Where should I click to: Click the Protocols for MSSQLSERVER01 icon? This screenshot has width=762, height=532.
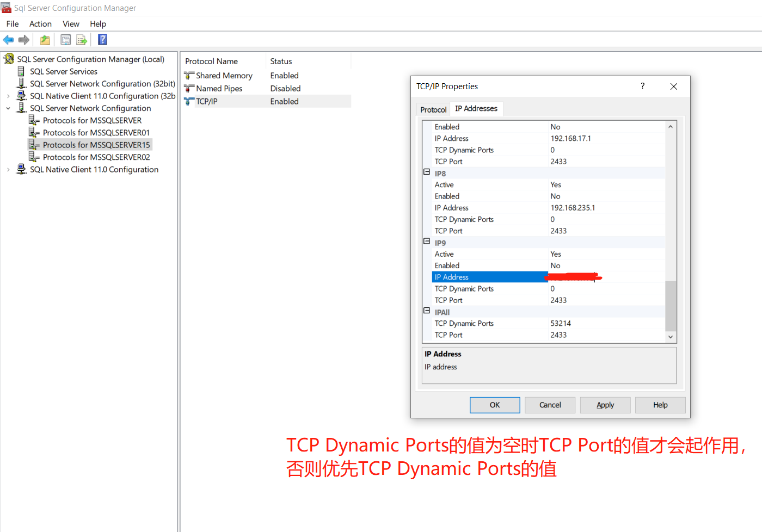click(x=34, y=133)
